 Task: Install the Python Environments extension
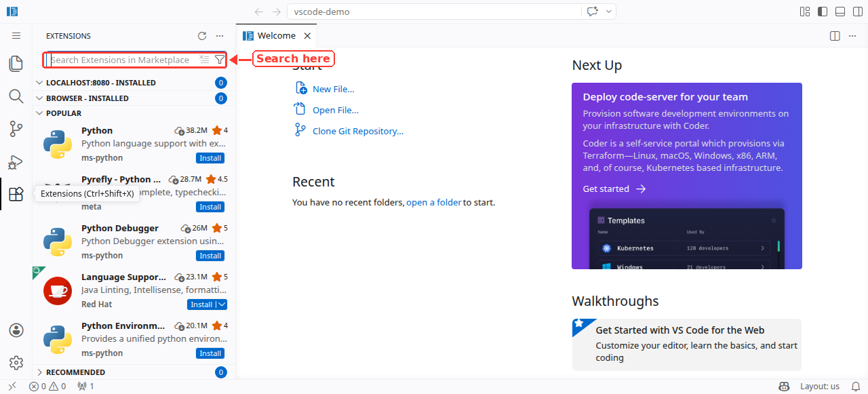click(210, 353)
